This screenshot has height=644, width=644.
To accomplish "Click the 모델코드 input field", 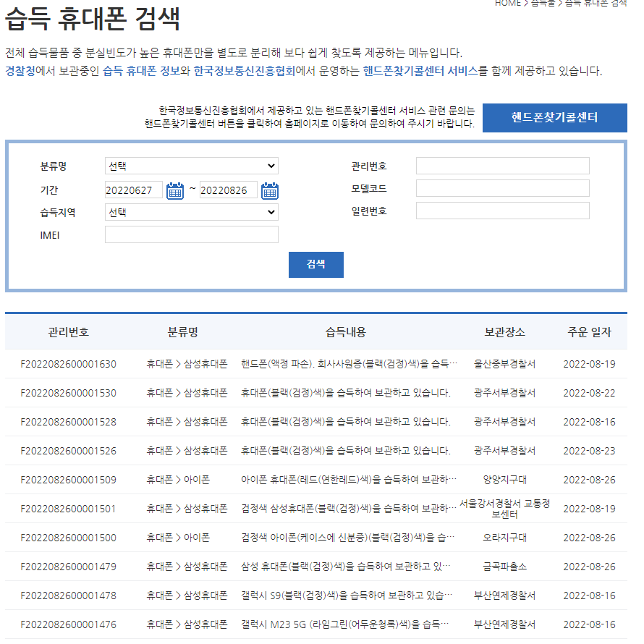I will [x=503, y=188].
